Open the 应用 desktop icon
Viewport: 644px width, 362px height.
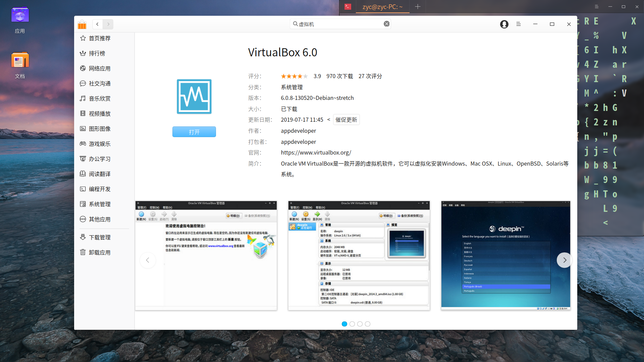coord(20,20)
